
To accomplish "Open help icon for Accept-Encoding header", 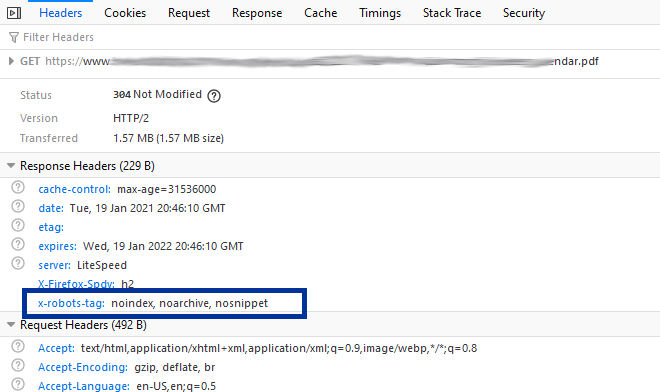I will pos(18,365).
